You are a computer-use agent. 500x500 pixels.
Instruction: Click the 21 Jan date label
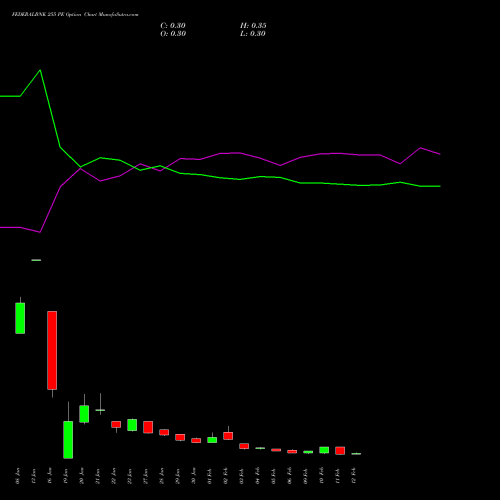point(98,476)
